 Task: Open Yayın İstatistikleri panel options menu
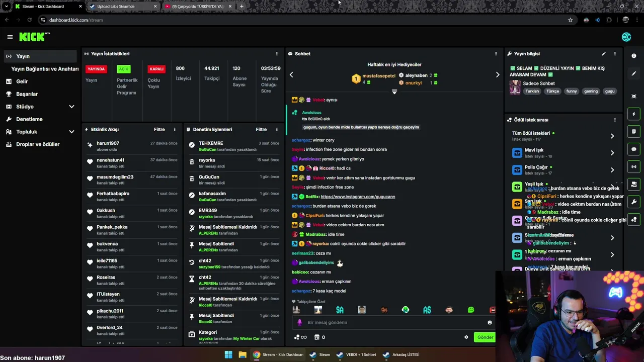pyautogui.click(x=276, y=54)
